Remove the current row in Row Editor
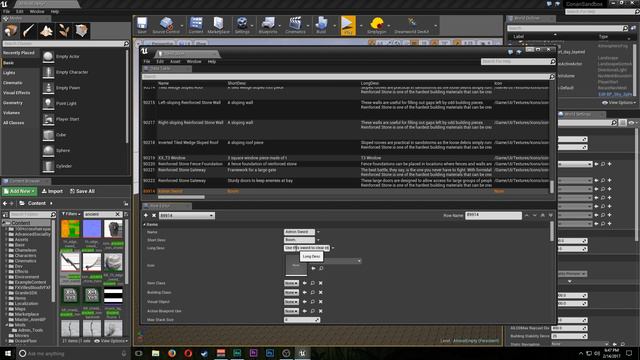This screenshot has width=640, height=360. pyautogui.click(x=154, y=216)
